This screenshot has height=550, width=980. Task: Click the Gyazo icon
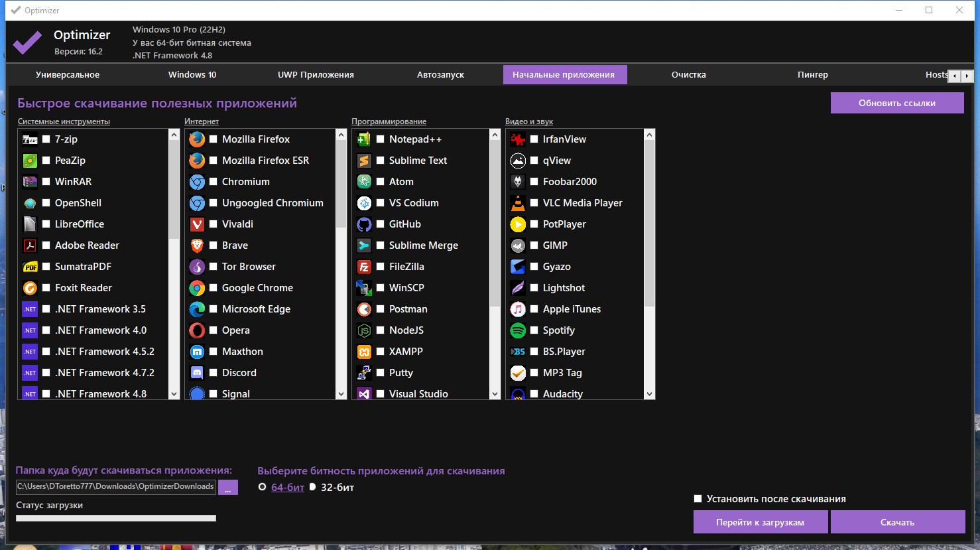click(518, 267)
